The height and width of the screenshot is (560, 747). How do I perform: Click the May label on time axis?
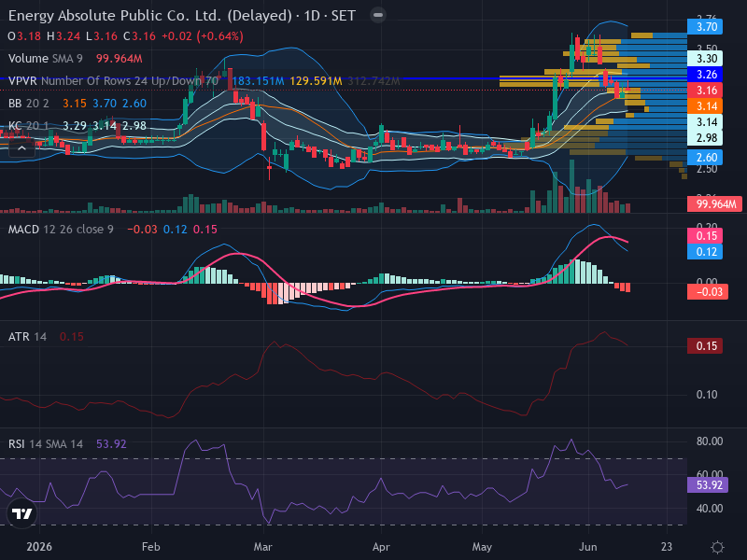click(482, 547)
